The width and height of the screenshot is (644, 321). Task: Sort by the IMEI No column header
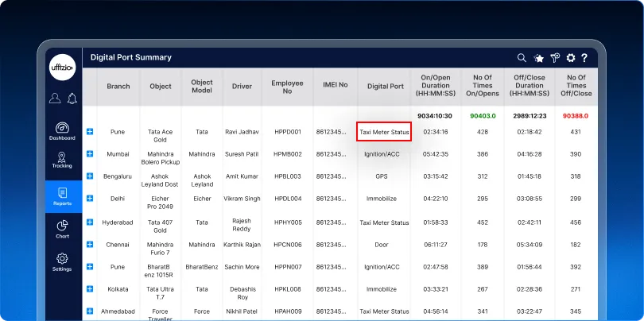tap(336, 84)
